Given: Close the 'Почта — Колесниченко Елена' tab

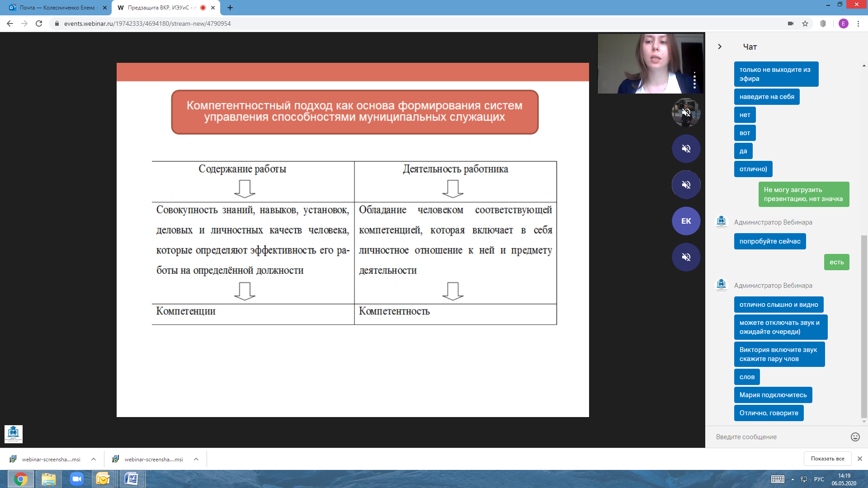Looking at the screenshot, I should 105,8.
